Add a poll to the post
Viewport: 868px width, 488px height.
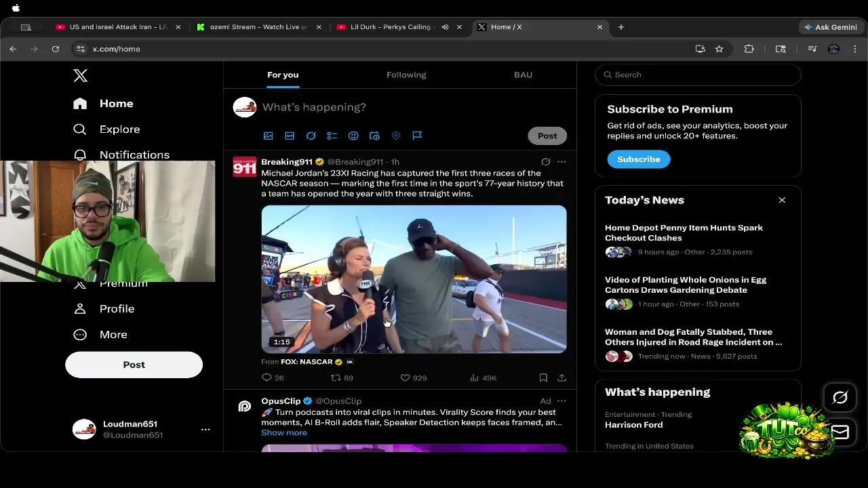[332, 136]
